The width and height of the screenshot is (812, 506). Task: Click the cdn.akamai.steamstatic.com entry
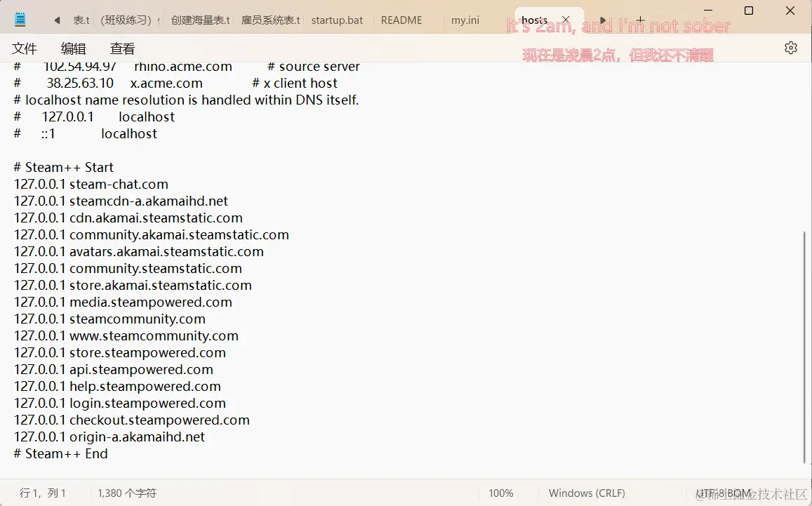tap(128, 218)
